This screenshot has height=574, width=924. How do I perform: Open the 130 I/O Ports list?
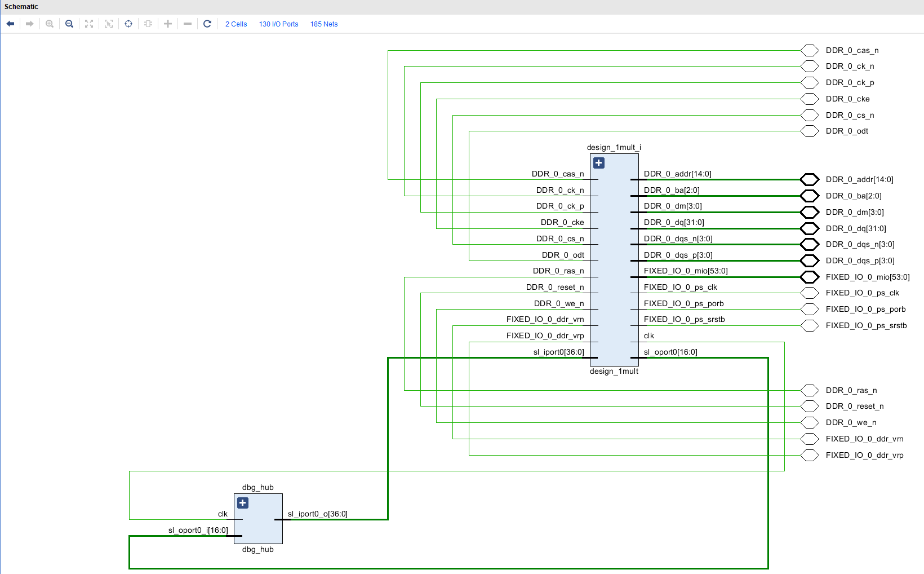278,24
